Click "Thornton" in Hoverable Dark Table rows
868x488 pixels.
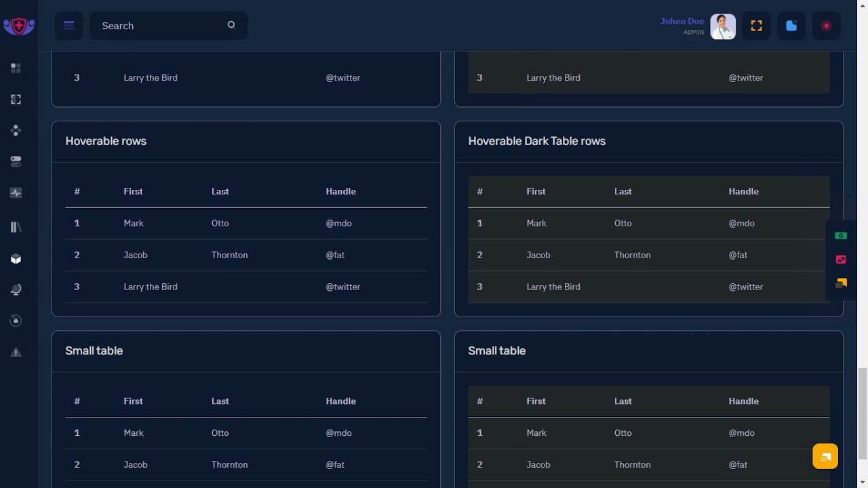point(632,255)
